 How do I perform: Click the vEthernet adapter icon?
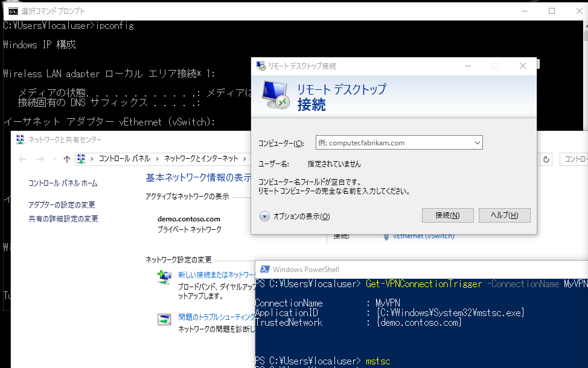[386, 236]
